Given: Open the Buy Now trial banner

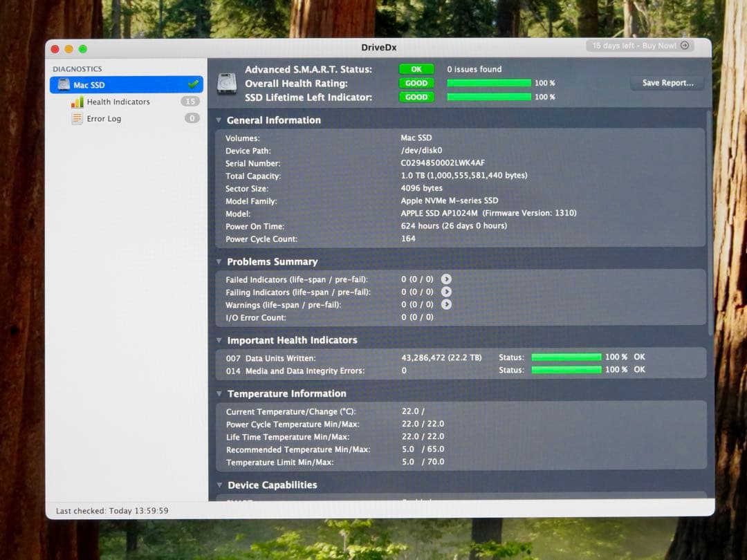Looking at the screenshot, I should (x=640, y=45).
